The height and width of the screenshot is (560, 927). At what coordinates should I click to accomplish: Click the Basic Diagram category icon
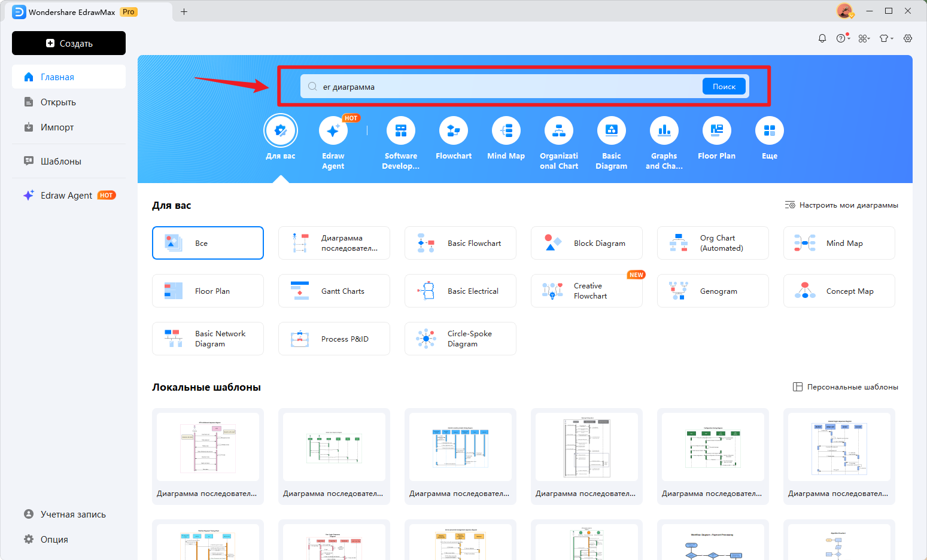point(611,131)
